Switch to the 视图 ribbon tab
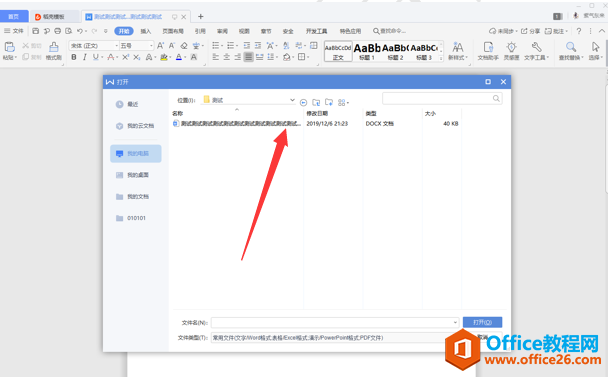 click(244, 31)
